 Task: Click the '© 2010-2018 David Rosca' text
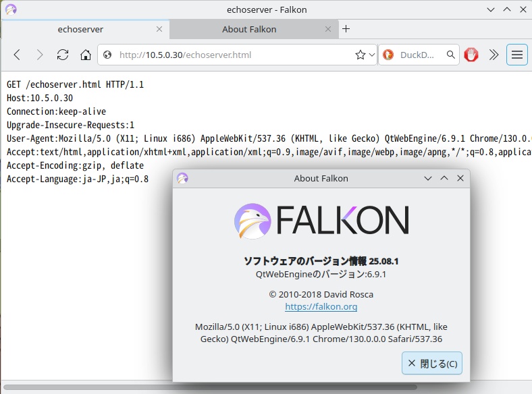point(321,294)
